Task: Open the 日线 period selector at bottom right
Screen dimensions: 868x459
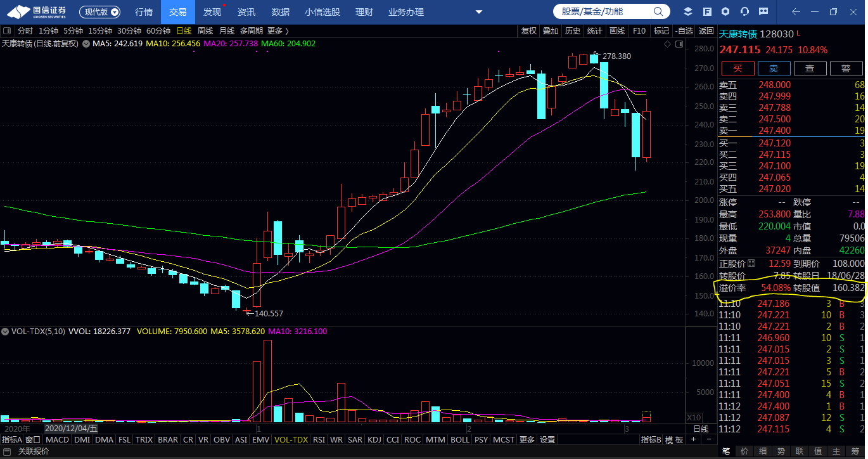Action: coord(701,429)
